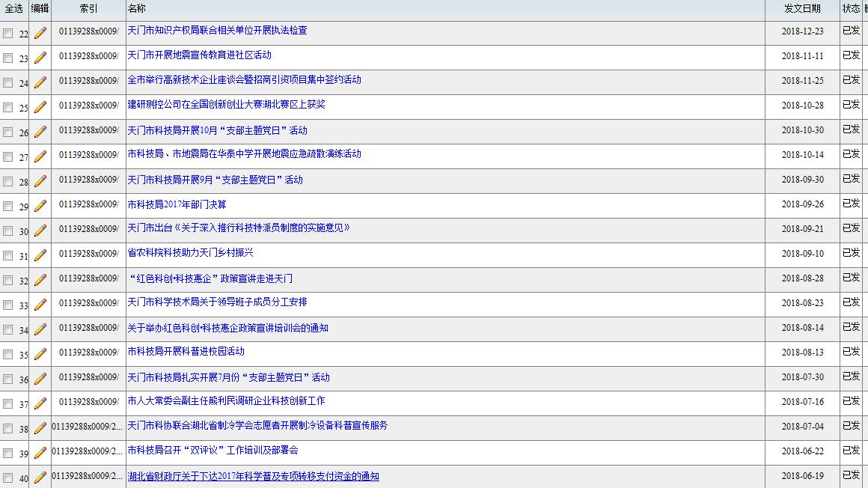
Task: Click the edit pencil icon for row 22
Action: [40, 33]
